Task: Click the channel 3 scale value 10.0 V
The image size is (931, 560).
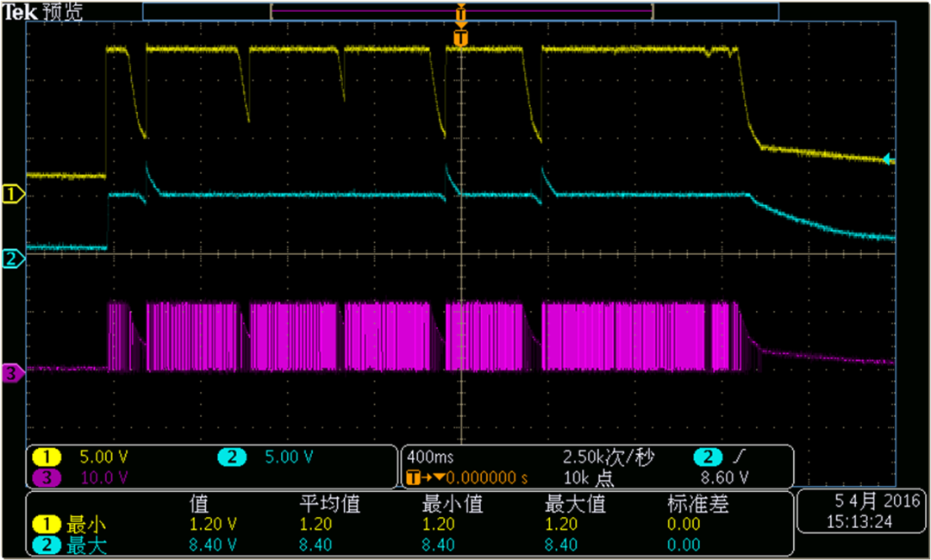Action: pyautogui.click(x=104, y=477)
